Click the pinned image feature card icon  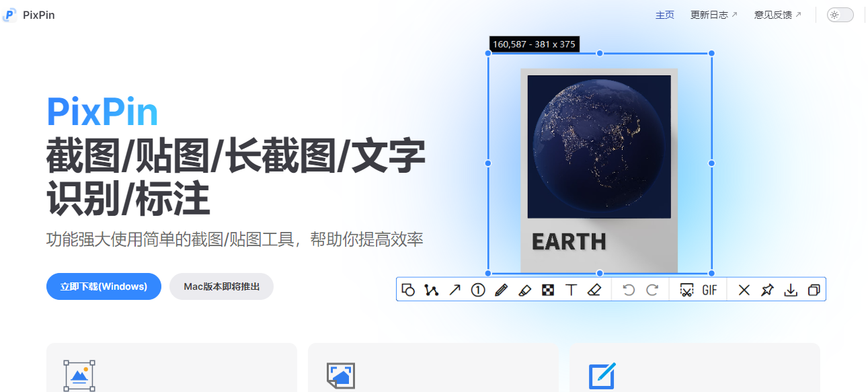click(x=341, y=375)
